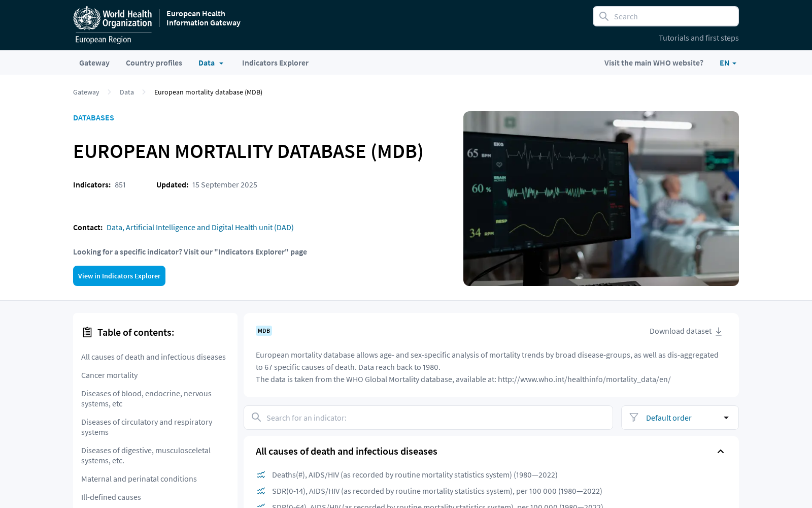Collapse All causes of death section
Viewport: 812px width, 508px height.
(x=721, y=452)
